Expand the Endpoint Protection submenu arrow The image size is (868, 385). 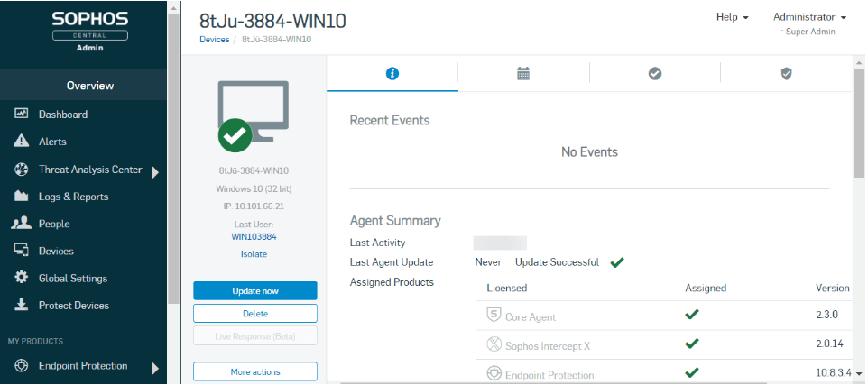pyautogui.click(x=155, y=368)
